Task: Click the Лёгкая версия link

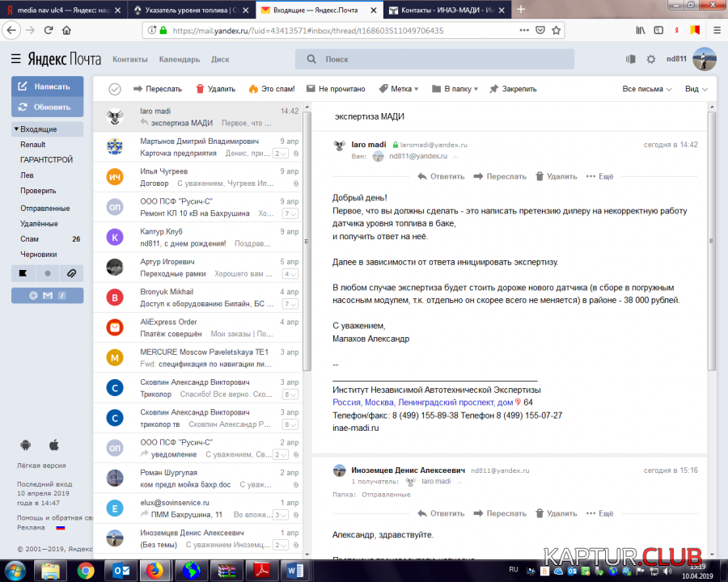Action: 41,466
